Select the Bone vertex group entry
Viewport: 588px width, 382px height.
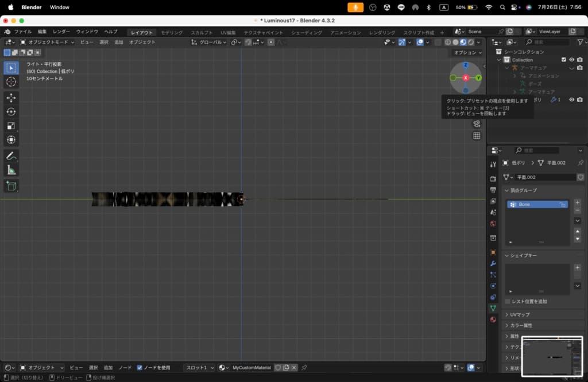(x=537, y=204)
